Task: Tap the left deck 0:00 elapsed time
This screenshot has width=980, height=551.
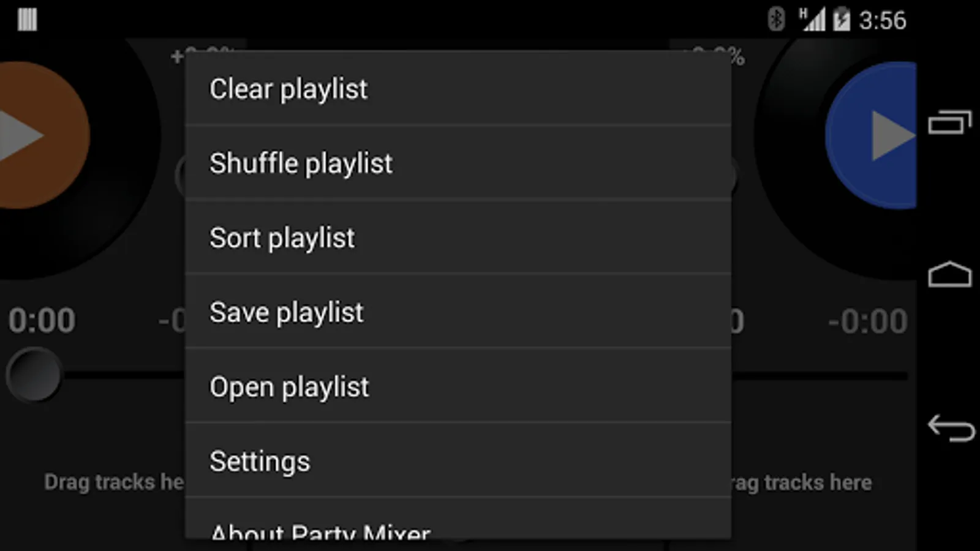Action: 42,321
